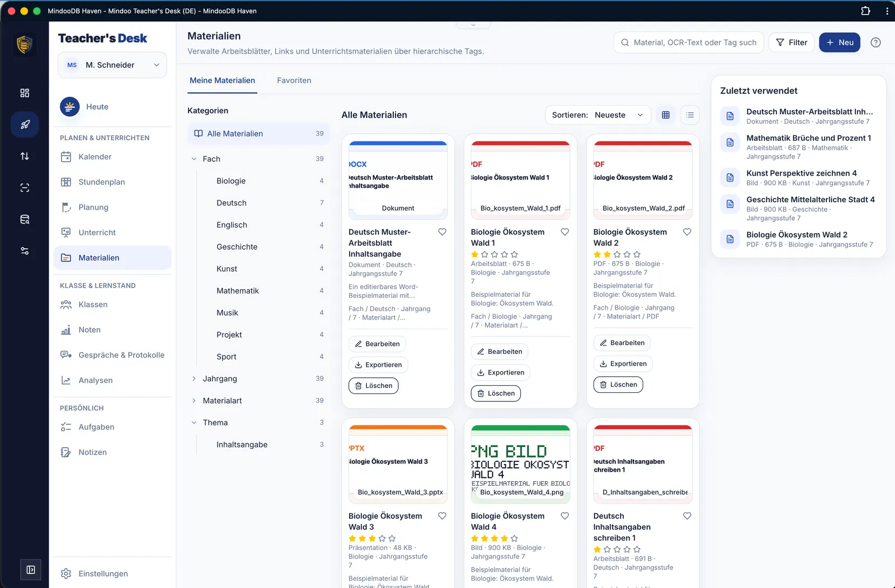Switch to the grid view icon

pyautogui.click(x=666, y=115)
